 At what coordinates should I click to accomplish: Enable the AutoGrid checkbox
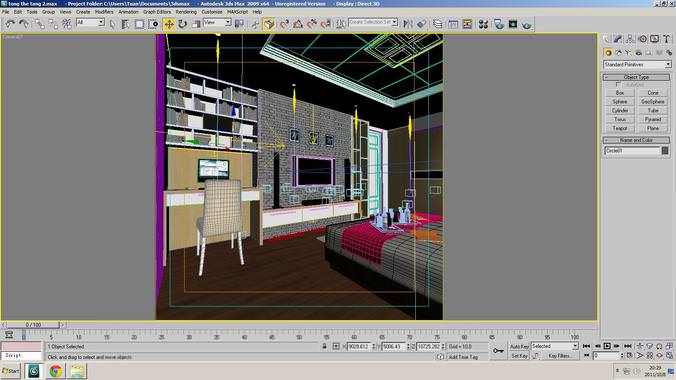tap(618, 85)
